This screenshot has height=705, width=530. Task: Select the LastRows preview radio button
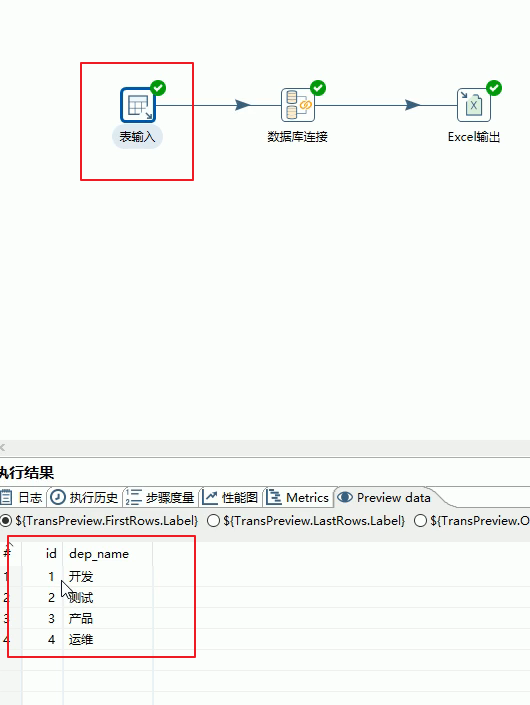point(213,521)
